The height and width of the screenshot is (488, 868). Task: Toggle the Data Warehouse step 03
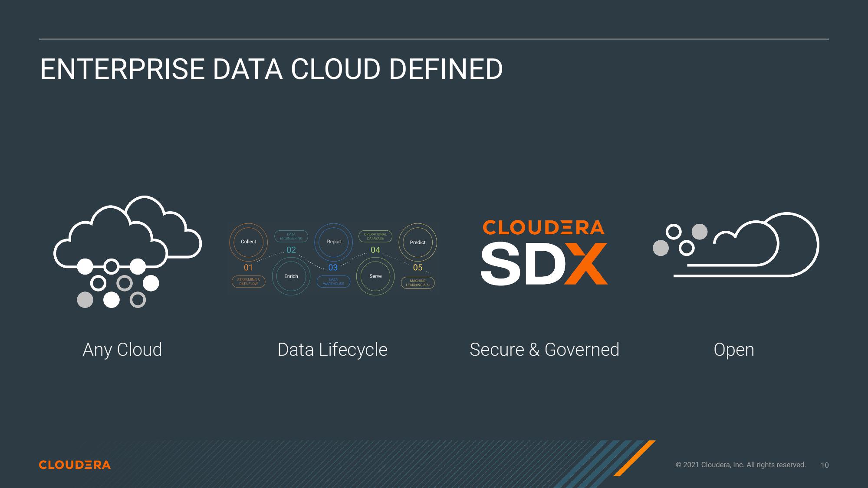coord(332,284)
